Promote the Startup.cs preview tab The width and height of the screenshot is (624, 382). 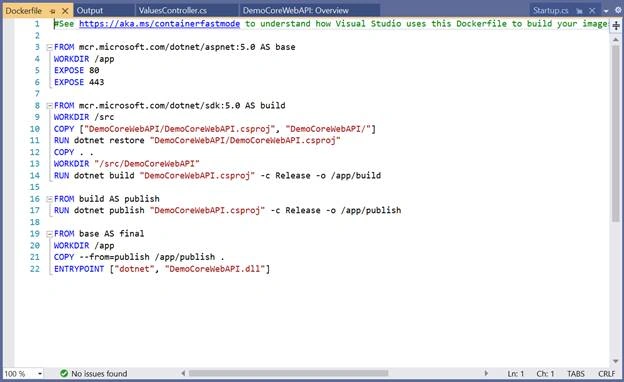(579, 11)
